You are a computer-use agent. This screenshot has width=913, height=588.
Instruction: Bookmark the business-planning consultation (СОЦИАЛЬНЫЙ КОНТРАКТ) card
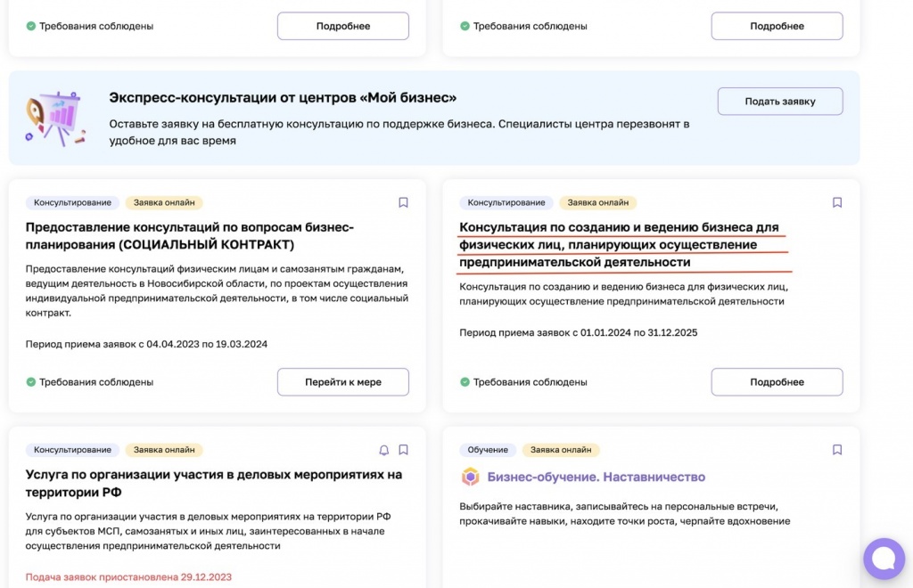(x=403, y=203)
